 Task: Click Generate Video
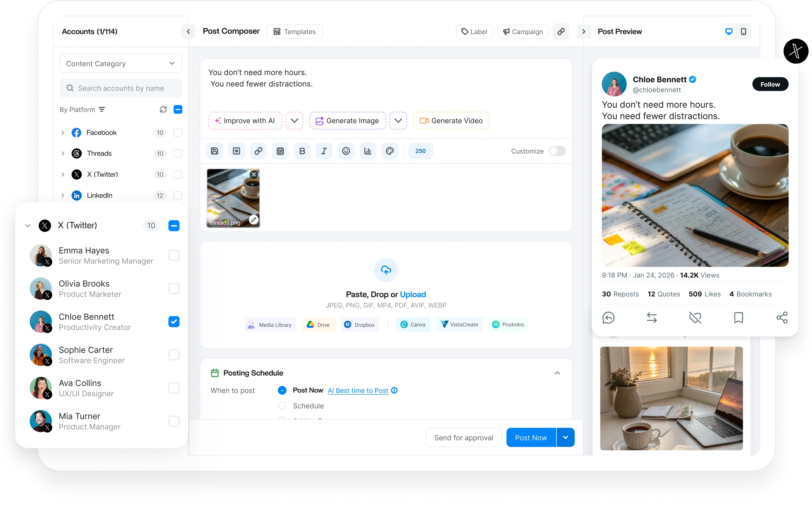(451, 121)
